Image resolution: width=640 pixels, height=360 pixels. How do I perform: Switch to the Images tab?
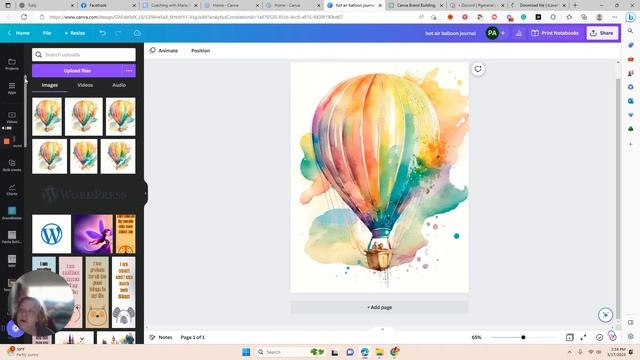pyautogui.click(x=49, y=85)
